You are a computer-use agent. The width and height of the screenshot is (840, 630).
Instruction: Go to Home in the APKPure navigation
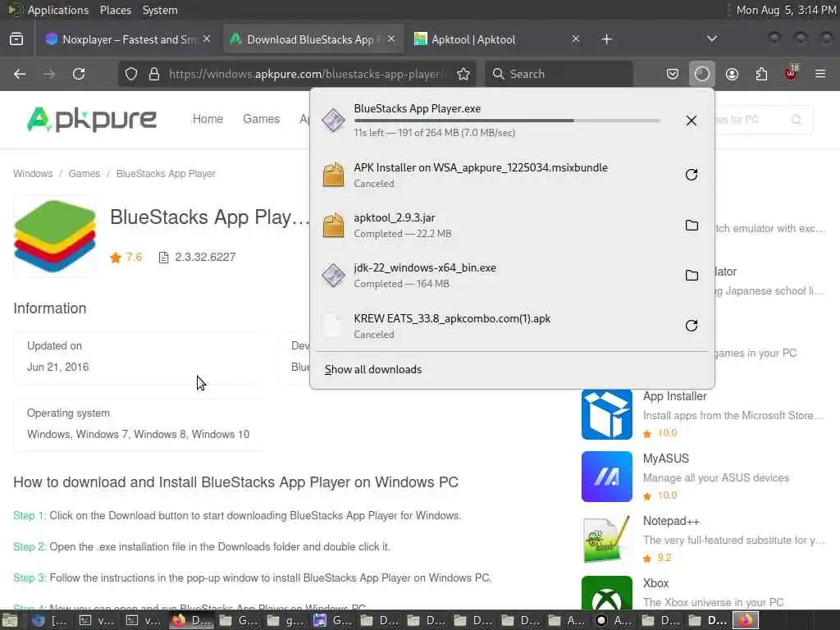coord(208,119)
